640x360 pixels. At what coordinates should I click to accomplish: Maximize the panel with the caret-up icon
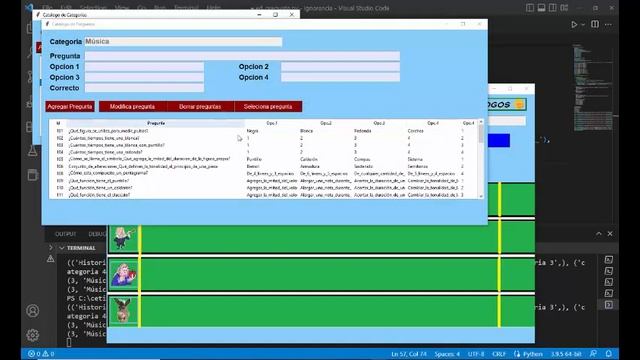tap(598, 234)
